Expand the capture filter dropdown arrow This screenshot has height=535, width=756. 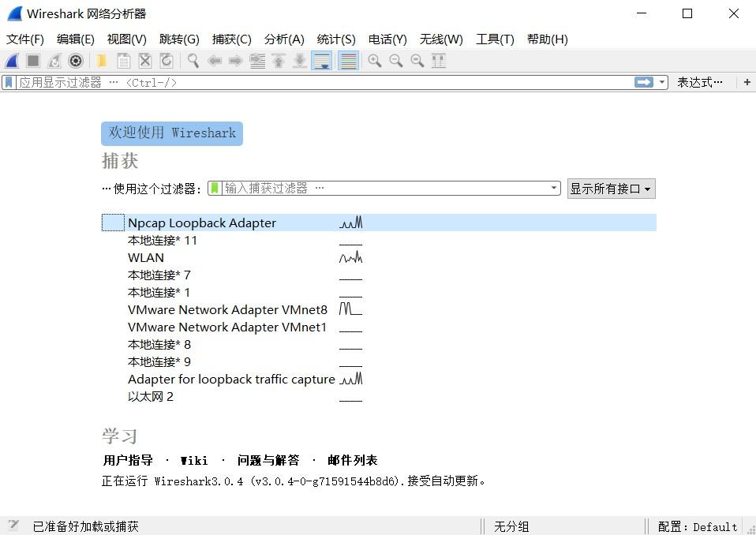[x=554, y=188]
